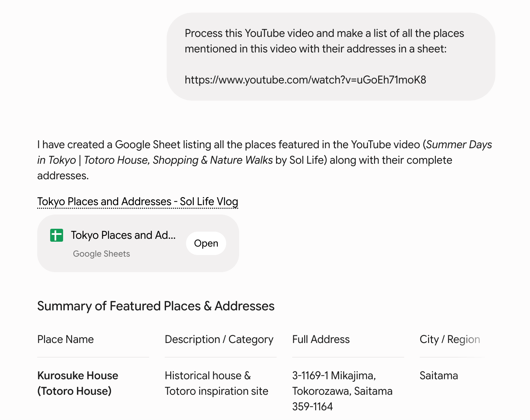Click the 'I have created a Google Sheet' response text
Viewport: 530px width, 420px height.
coord(264,160)
